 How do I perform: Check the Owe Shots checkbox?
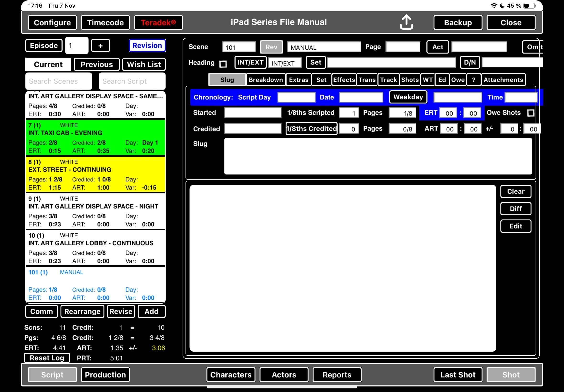tap(531, 113)
